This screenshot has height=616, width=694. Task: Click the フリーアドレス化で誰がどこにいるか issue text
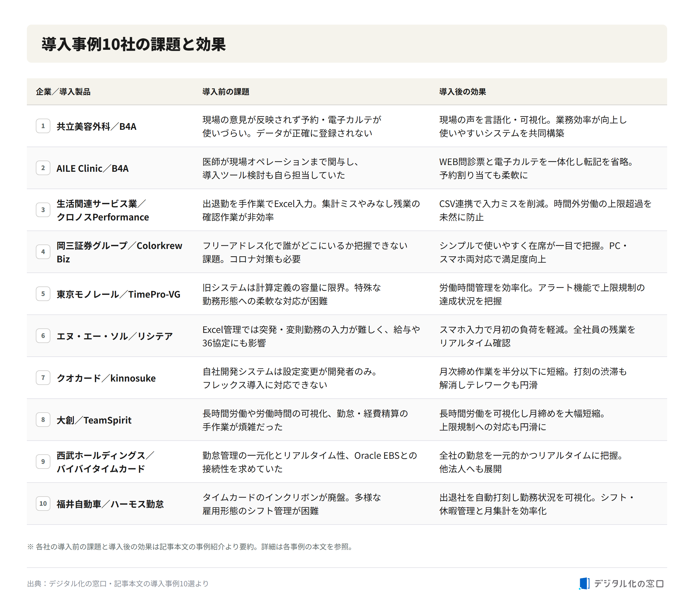[305, 252]
